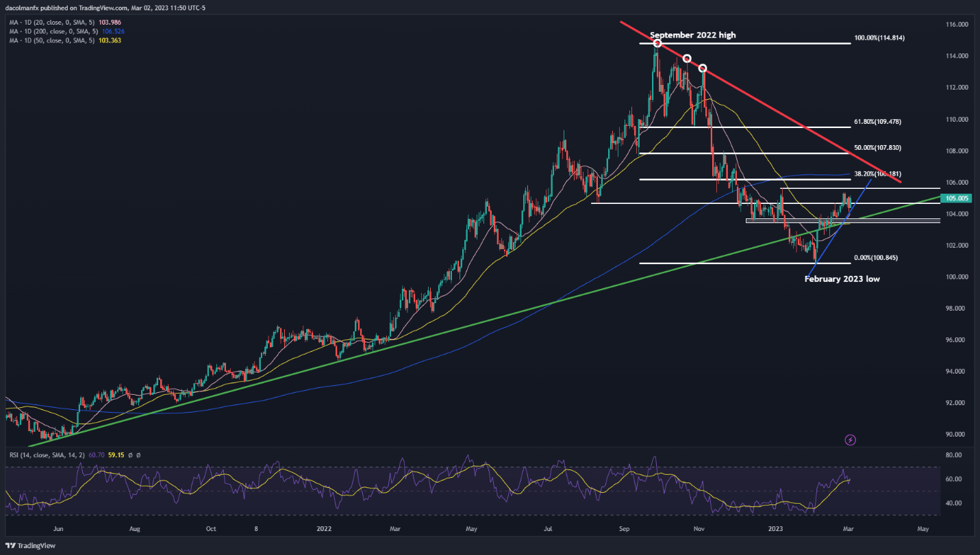This screenshot has width=980, height=555.
Task: Click the current price label 105.005
Action: 956,198
